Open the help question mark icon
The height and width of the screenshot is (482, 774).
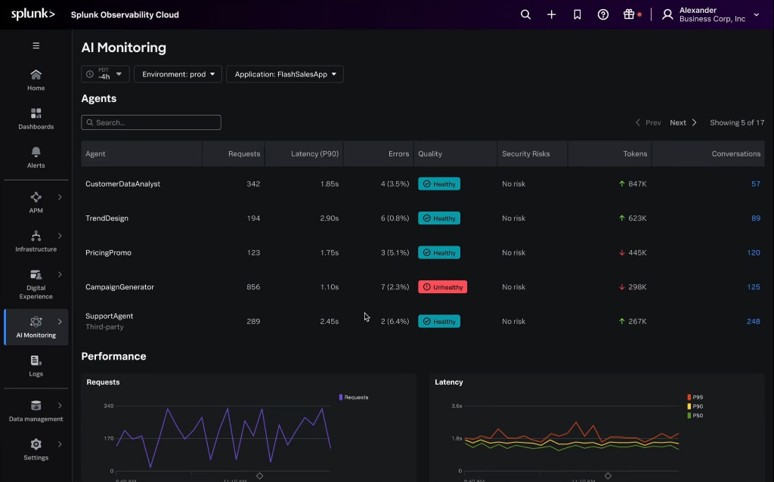(603, 15)
